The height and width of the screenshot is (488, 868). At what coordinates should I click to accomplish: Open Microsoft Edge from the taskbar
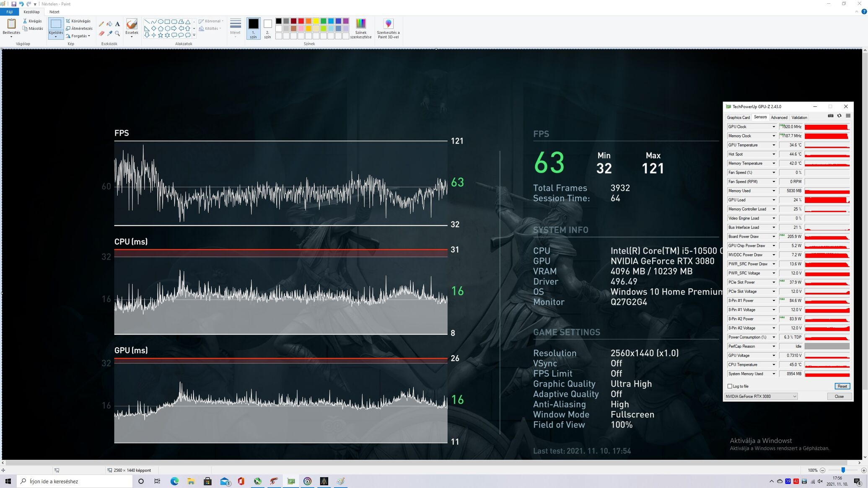pos(174,481)
